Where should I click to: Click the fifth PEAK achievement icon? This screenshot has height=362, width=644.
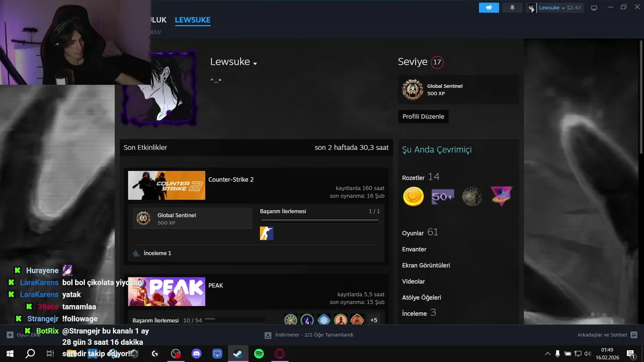(357, 320)
